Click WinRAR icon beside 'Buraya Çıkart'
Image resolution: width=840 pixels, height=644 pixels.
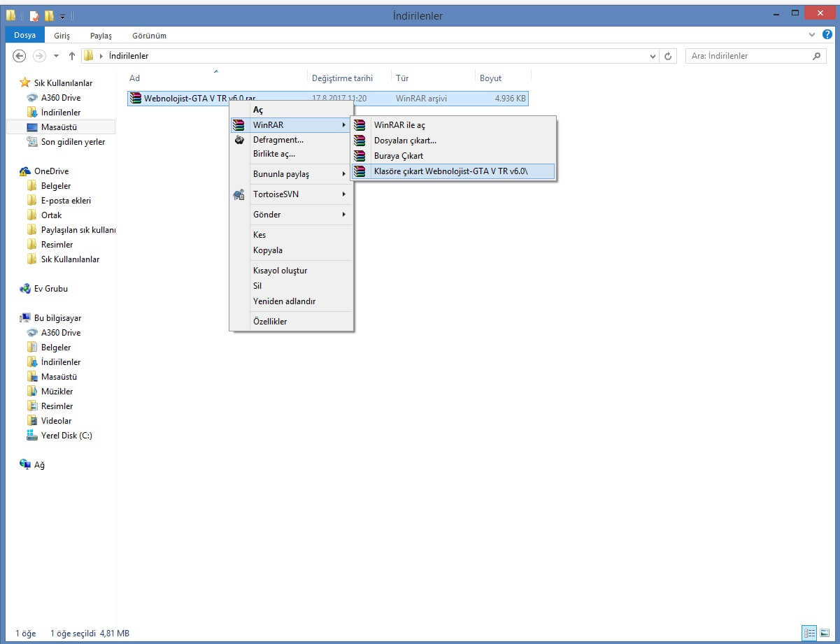pos(360,156)
